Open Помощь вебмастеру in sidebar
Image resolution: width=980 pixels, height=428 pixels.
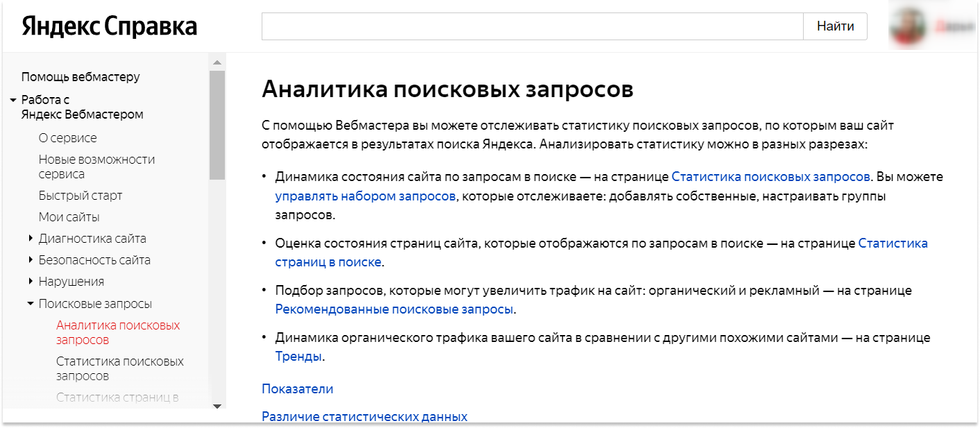81,77
